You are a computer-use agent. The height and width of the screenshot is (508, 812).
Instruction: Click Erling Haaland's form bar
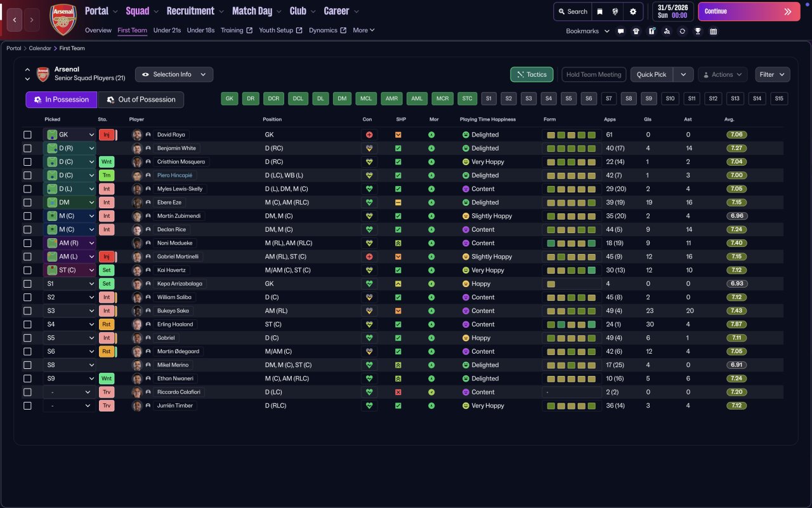click(x=572, y=324)
